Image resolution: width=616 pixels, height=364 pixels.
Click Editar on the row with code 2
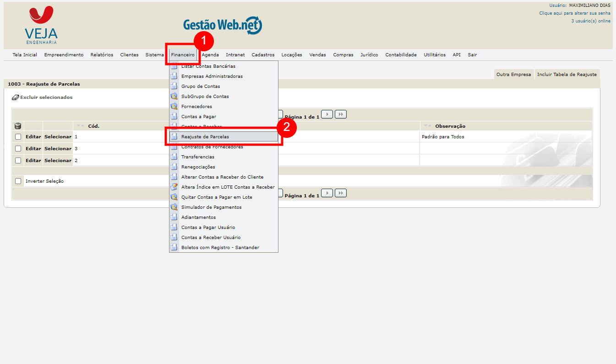pyautogui.click(x=33, y=160)
